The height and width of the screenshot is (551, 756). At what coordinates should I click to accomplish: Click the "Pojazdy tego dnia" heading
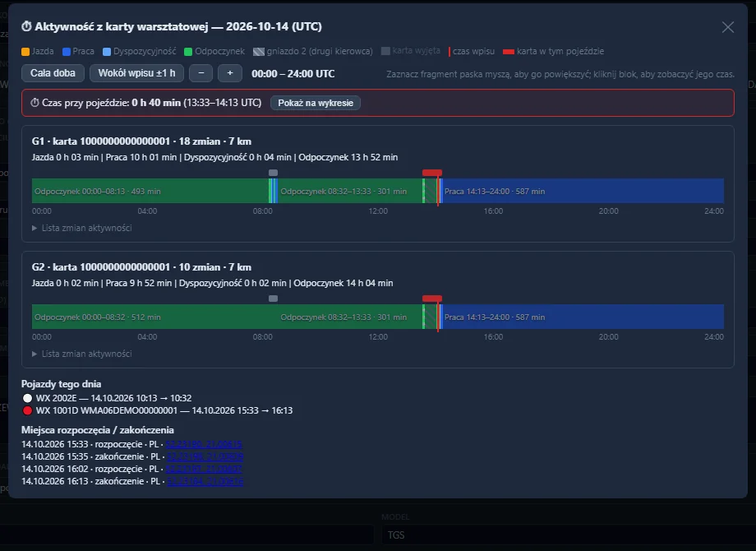(x=62, y=384)
